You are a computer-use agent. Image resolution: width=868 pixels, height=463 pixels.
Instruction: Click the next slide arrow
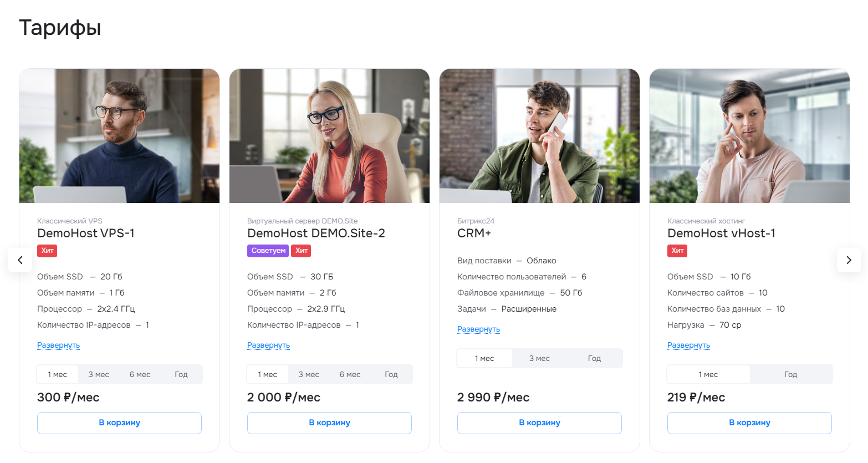[849, 260]
